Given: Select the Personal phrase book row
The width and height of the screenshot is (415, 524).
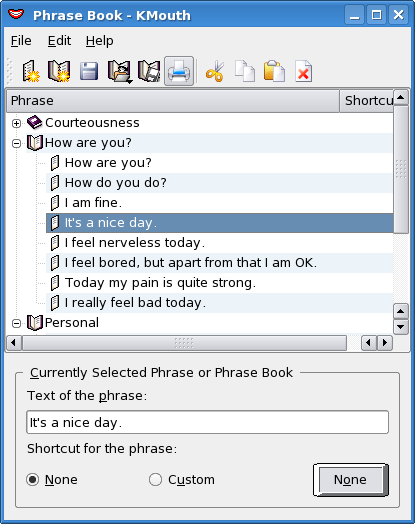Looking at the screenshot, I should 209,323.
